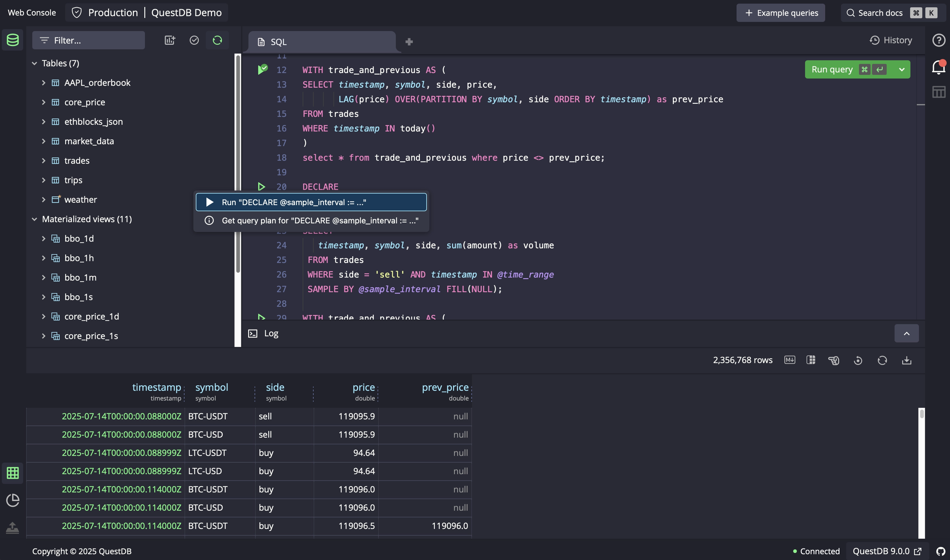Expand the ethblocks_json table
The height and width of the screenshot is (560, 950).
coord(44,121)
